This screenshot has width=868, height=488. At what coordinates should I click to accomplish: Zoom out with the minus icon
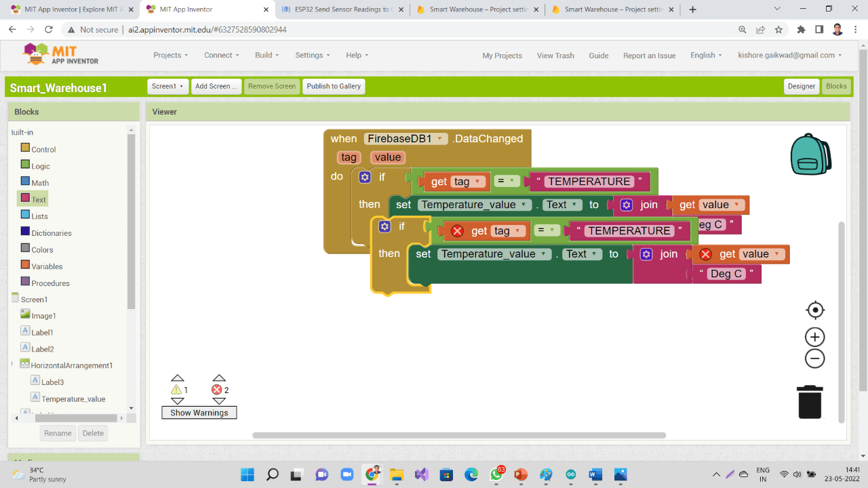[815, 359]
